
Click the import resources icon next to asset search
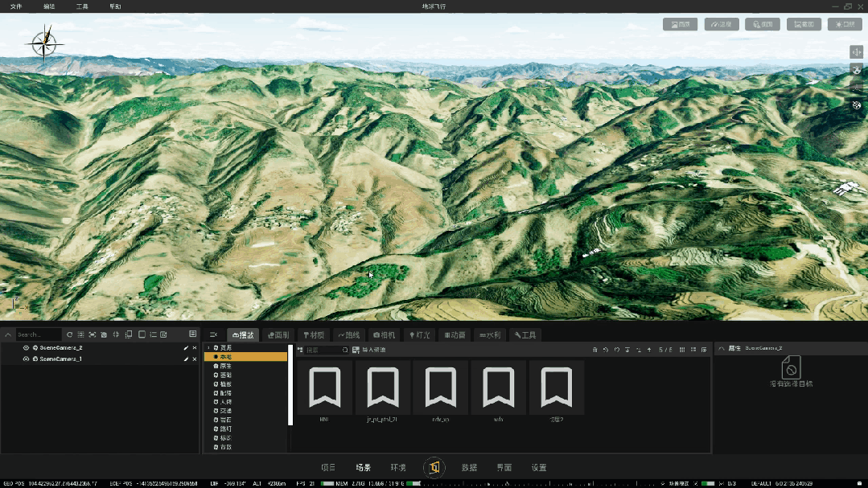click(x=356, y=350)
